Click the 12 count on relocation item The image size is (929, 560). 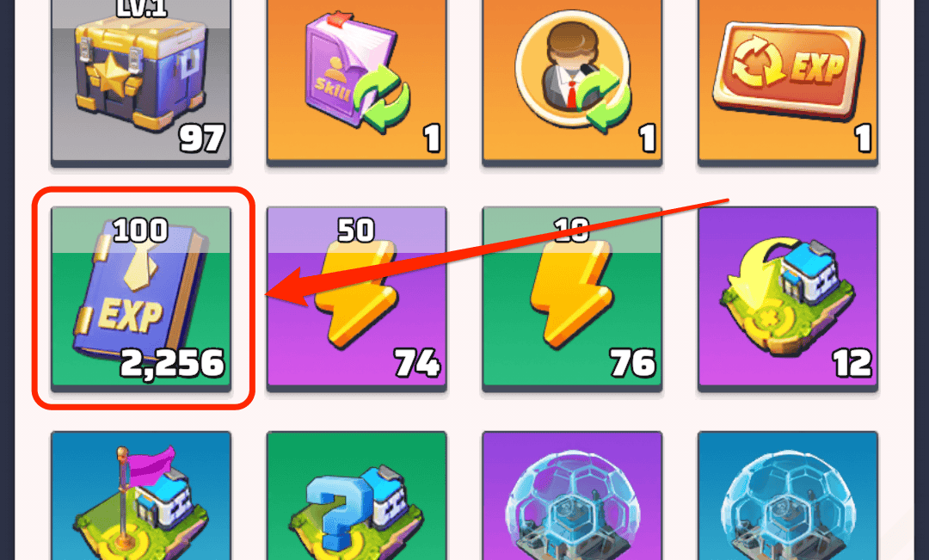[852, 363]
